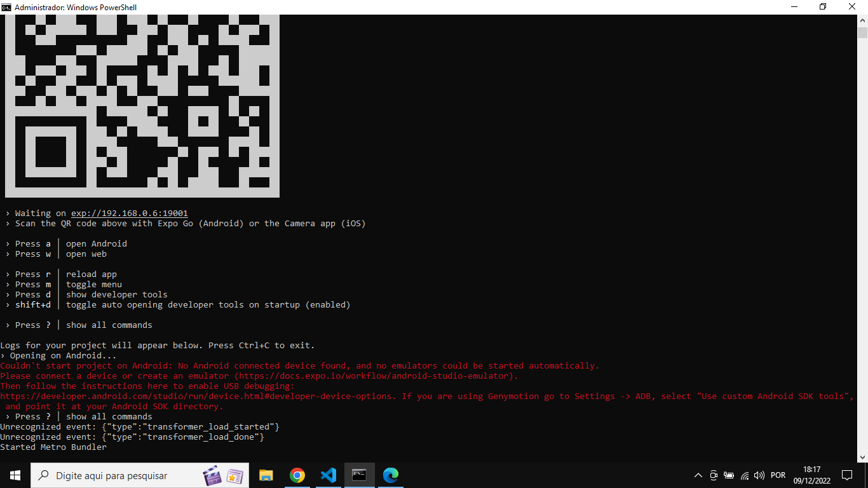Click the PowerShell window title bar icon

pos(6,7)
